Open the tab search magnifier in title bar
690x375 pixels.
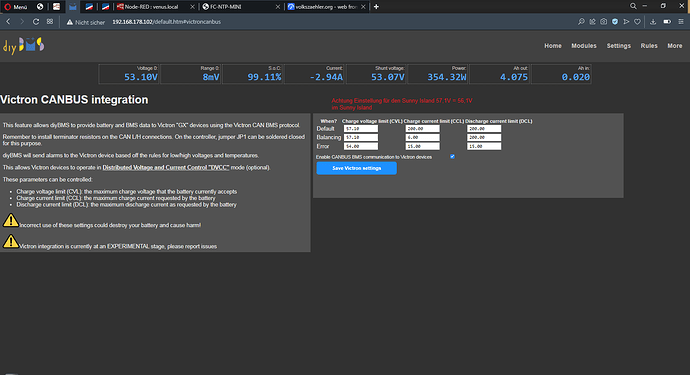(633, 6)
